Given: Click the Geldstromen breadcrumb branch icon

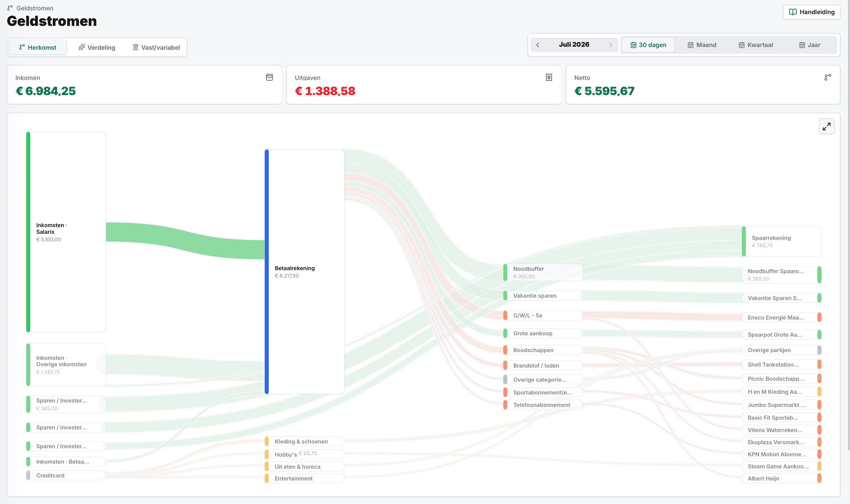Looking at the screenshot, I should click(x=10, y=8).
